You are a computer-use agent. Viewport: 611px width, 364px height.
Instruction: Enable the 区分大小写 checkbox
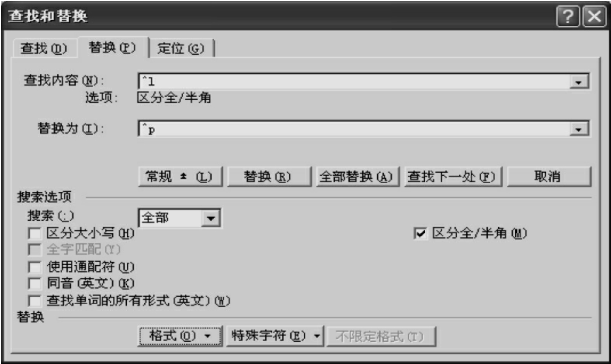35,234
